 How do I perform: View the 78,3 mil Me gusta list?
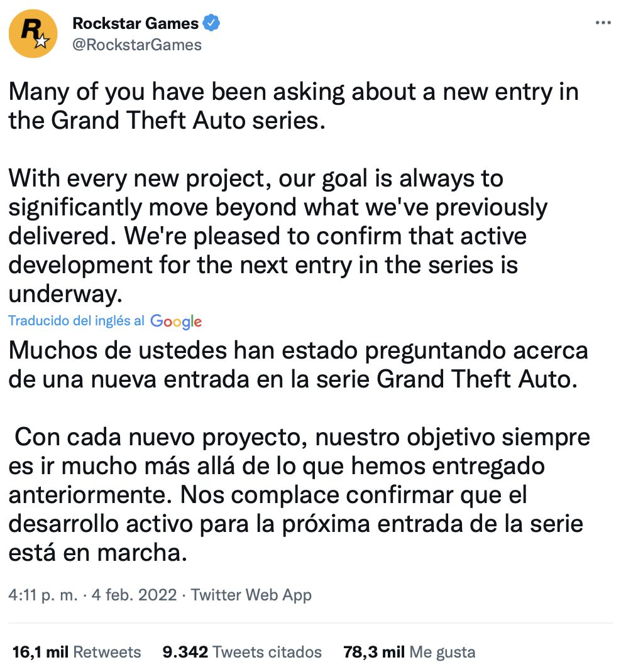click(x=409, y=652)
